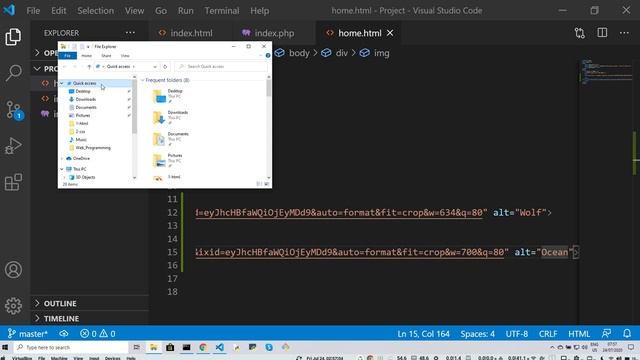Click the Search Quick access field
Screen dimensions: 640x360
click(221, 67)
